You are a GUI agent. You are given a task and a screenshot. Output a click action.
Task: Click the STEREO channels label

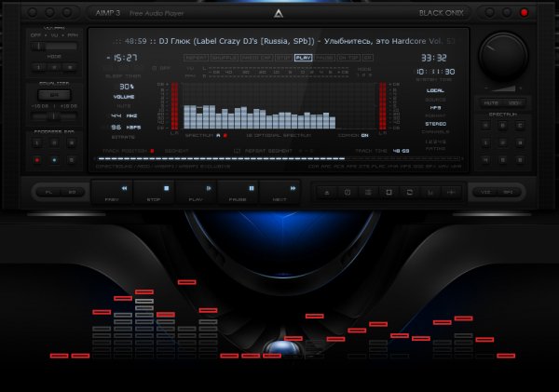click(x=435, y=124)
